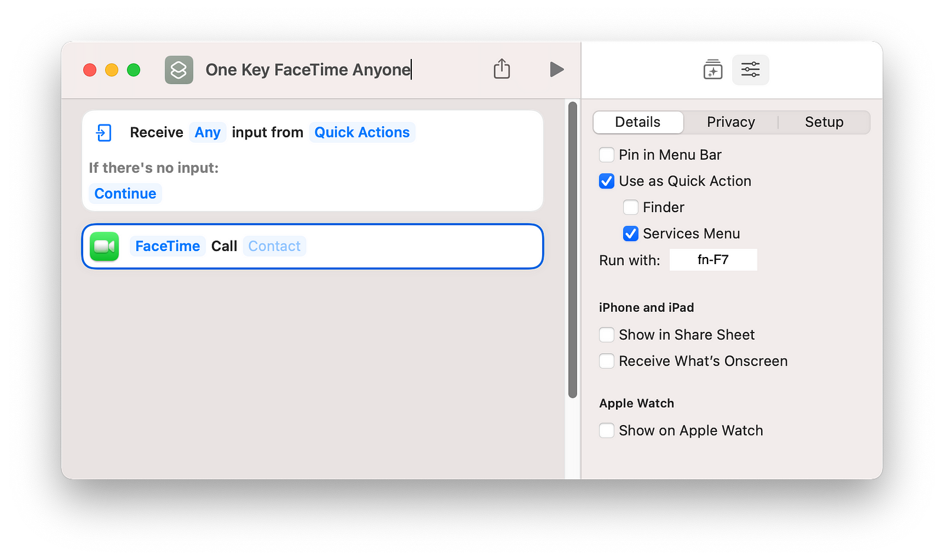
Task: Click the Receive input icon
Action: (x=104, y=133)
